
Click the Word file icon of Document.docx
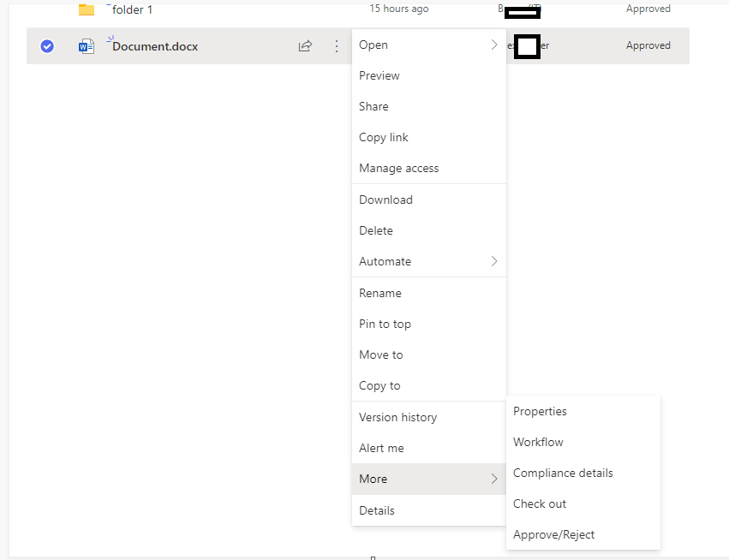click(87, 46)
